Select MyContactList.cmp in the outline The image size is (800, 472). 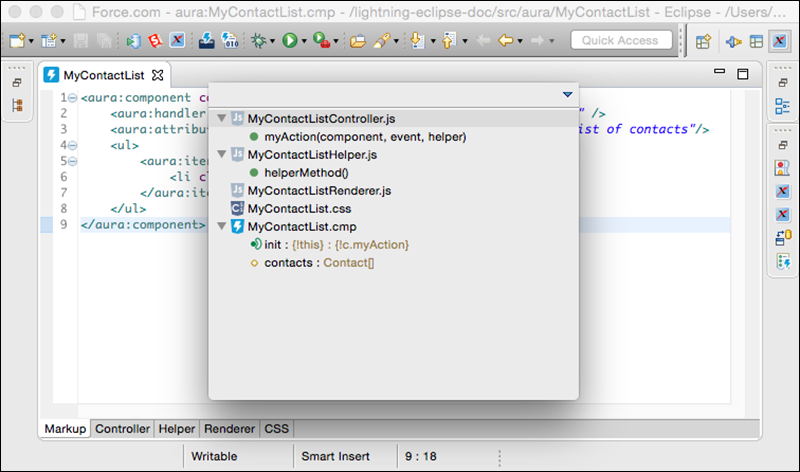click(302, 227)
